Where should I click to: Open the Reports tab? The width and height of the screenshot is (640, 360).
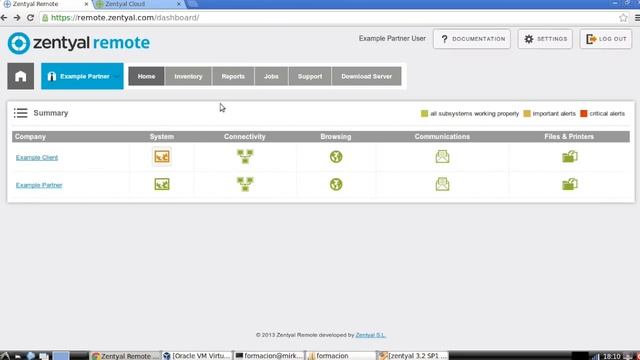[x=233, y=76]
